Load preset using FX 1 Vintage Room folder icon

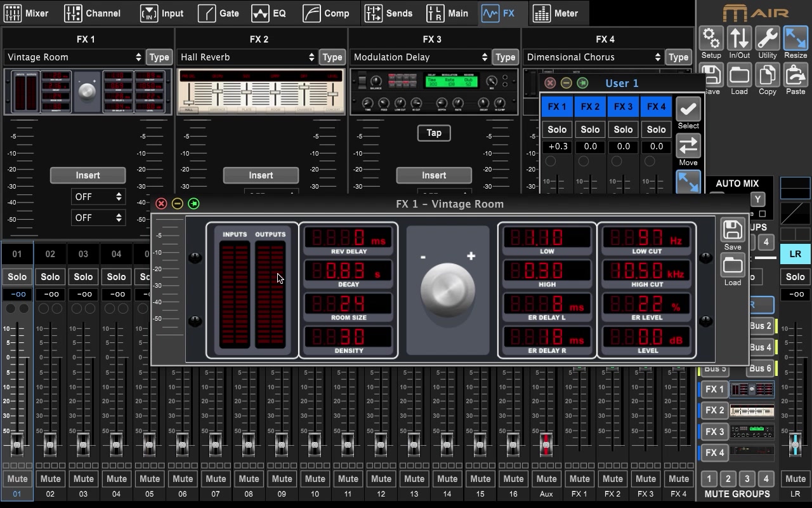pyautogui.click(x=733, y=265)
